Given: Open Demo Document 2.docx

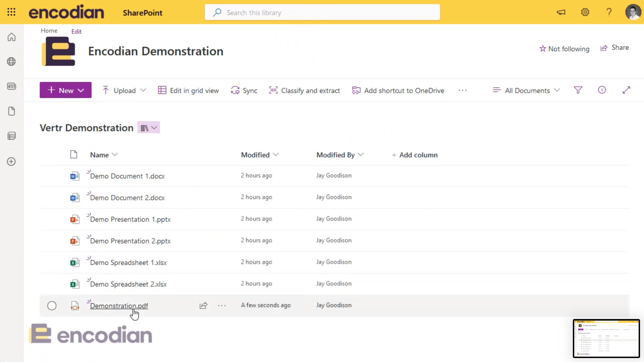Looking at the screenshot, I should pos(127,198).
